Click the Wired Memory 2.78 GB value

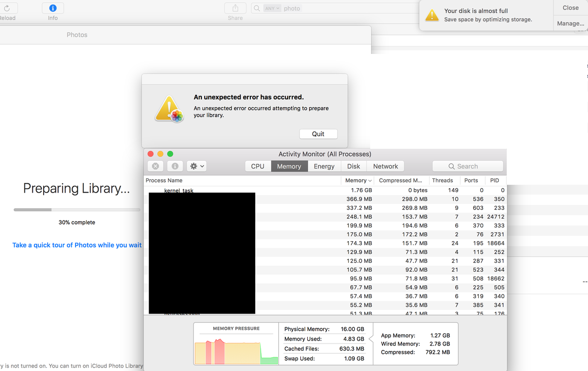click(x=440, y=344)
